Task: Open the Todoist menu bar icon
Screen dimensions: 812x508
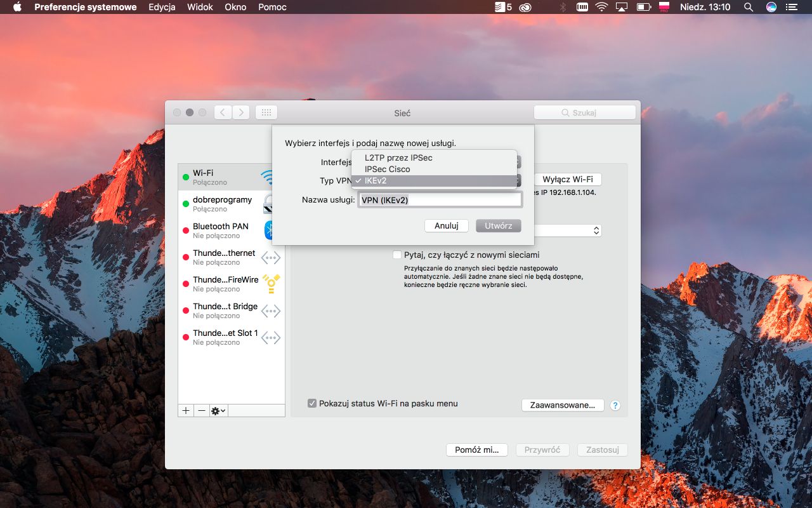Action: (x=503, y=7)
